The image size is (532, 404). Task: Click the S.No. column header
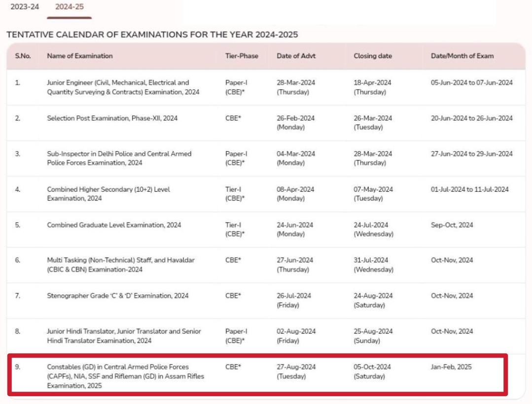[x=23, y=56]
